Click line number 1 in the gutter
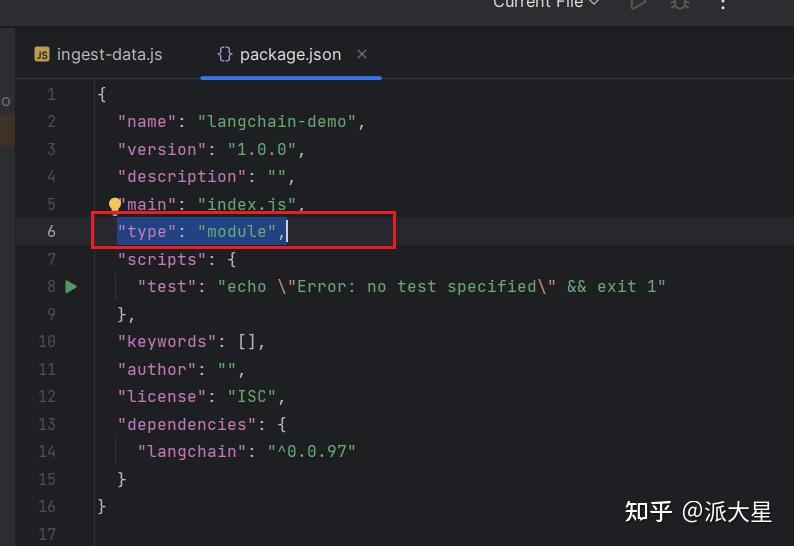The width and height of the screenshot is (794, 546). click(51, 95)
